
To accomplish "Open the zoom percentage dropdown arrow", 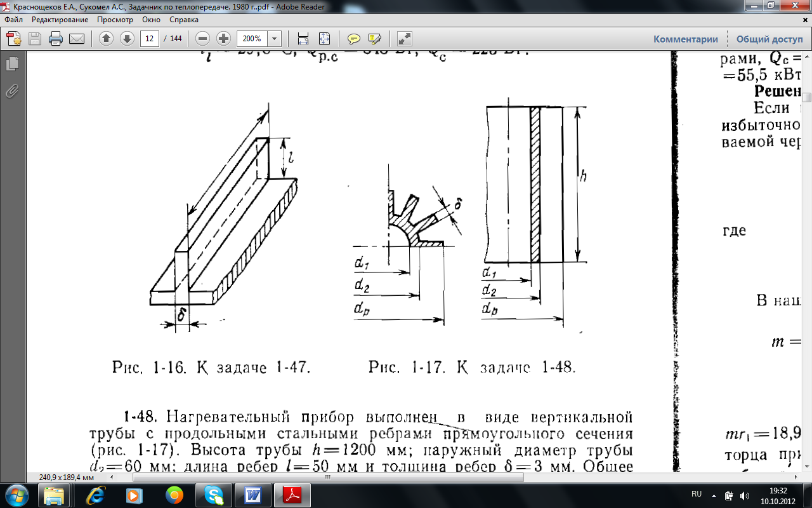I will [x=275, y=39].
